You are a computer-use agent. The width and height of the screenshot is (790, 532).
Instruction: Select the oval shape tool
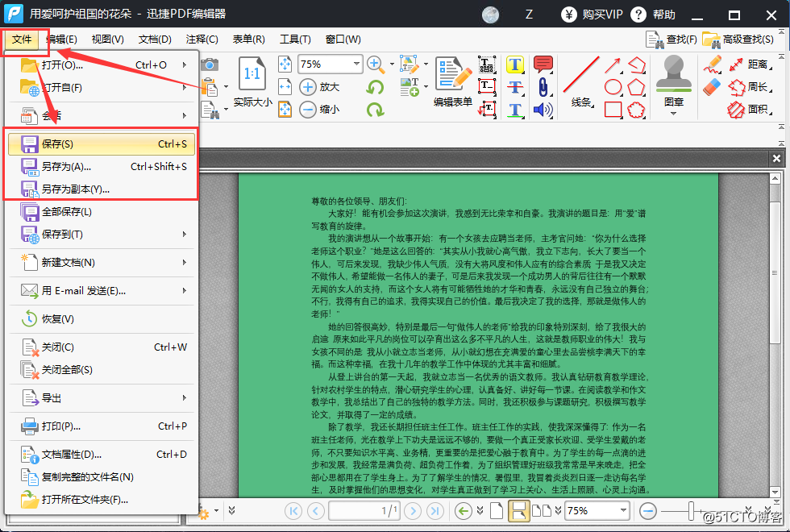pyautogui.click(x=613, y=87)
